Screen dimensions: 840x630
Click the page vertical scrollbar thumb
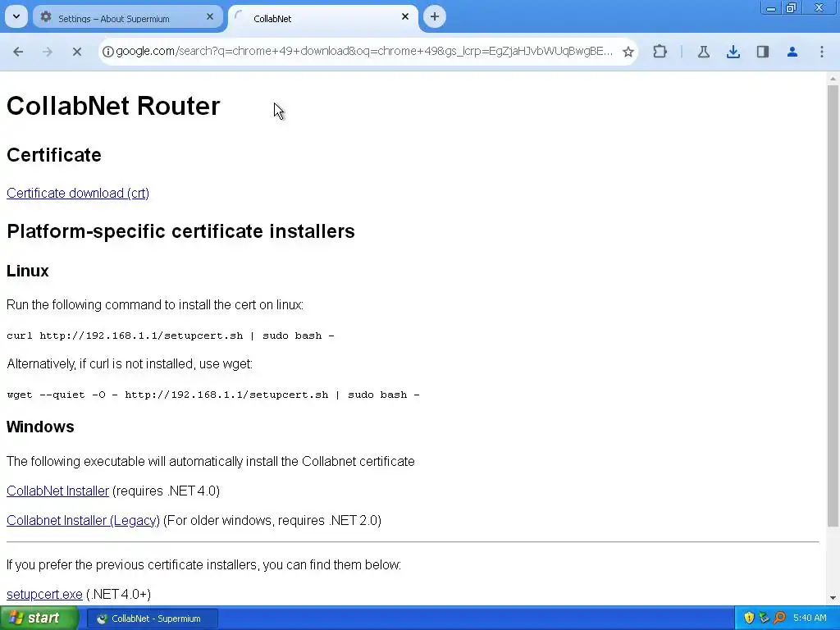(833, 305)
